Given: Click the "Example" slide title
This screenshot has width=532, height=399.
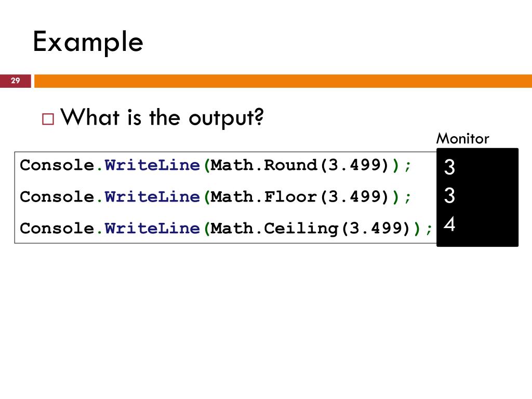Looking at the screenshot, I should click(x=88, y=42).
